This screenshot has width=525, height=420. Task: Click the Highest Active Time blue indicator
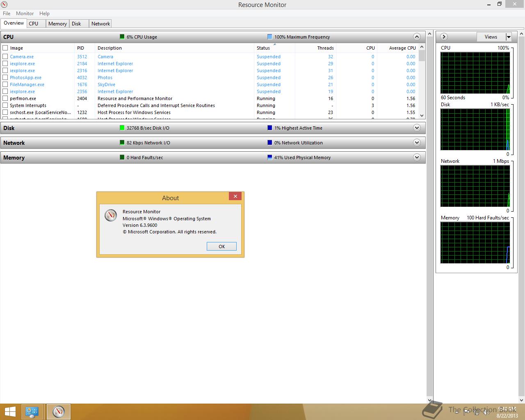tap(269, 128)
